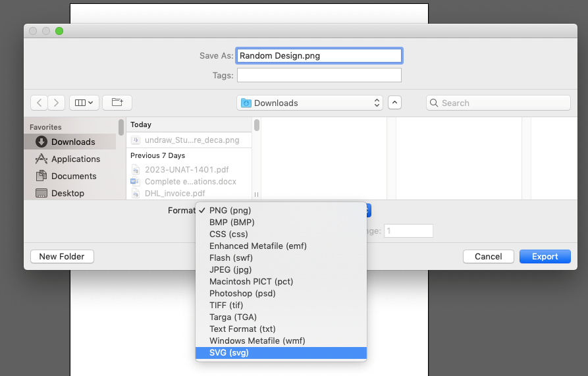Select Documents in the sidebar
The width and height of the screenshot is (588, 376).
point(73,176)
